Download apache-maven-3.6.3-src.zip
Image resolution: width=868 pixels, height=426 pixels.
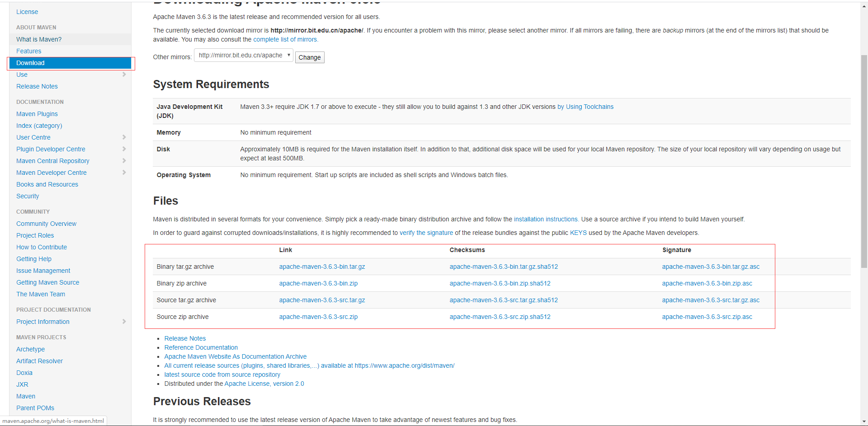click(x=318, y=317)
